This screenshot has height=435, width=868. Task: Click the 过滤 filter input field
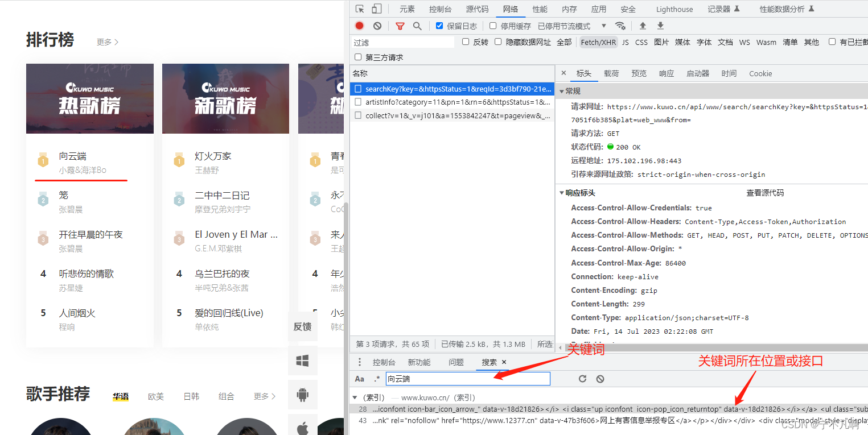click(402, 42)
